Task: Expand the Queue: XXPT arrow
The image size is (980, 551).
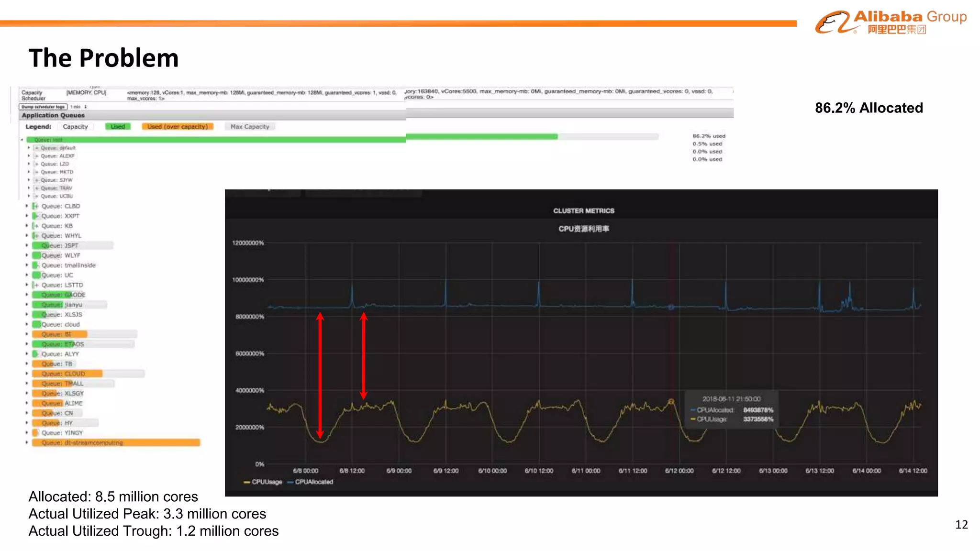Action: (27, 216)
